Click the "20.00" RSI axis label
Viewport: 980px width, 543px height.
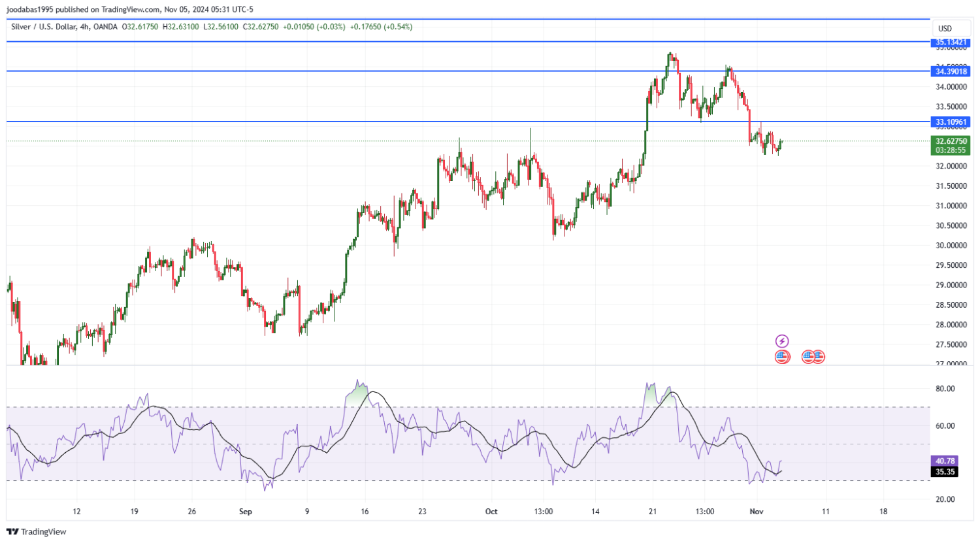(945, 499)
